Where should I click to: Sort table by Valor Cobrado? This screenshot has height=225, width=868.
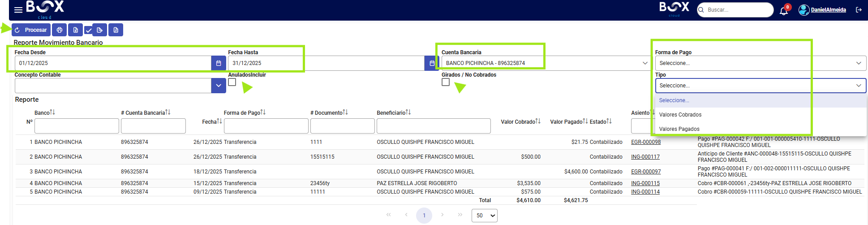coord(538,121)
